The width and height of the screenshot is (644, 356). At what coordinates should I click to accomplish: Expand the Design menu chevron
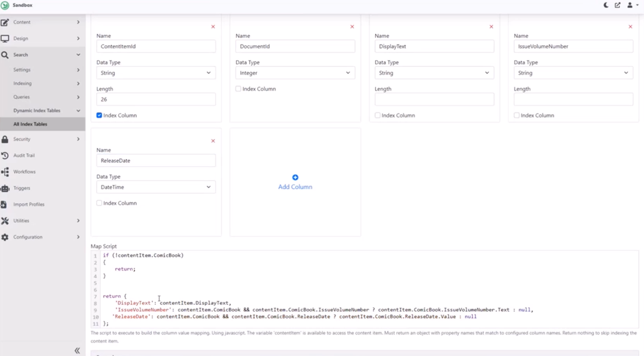pyautogui.click(x=78, y=38)
